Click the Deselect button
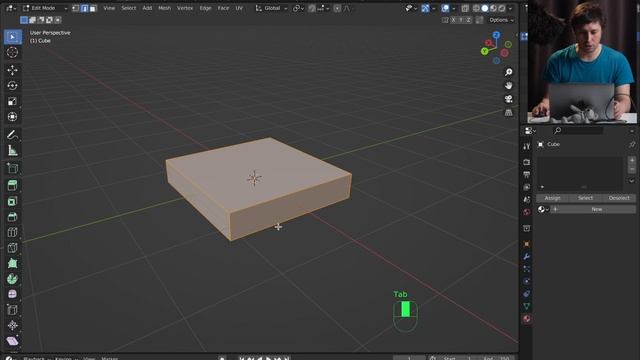 pyautogui.click(x=619, y=198)
